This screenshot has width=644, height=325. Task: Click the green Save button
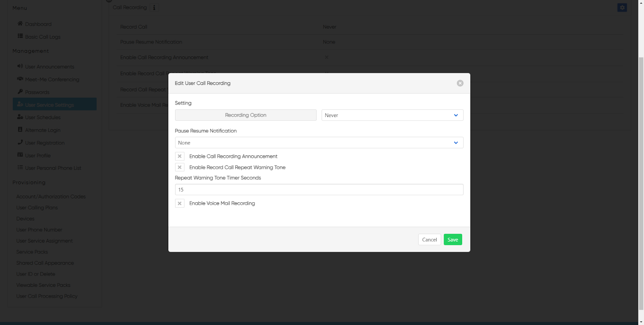pyautogui.click(x=453, y=240)
